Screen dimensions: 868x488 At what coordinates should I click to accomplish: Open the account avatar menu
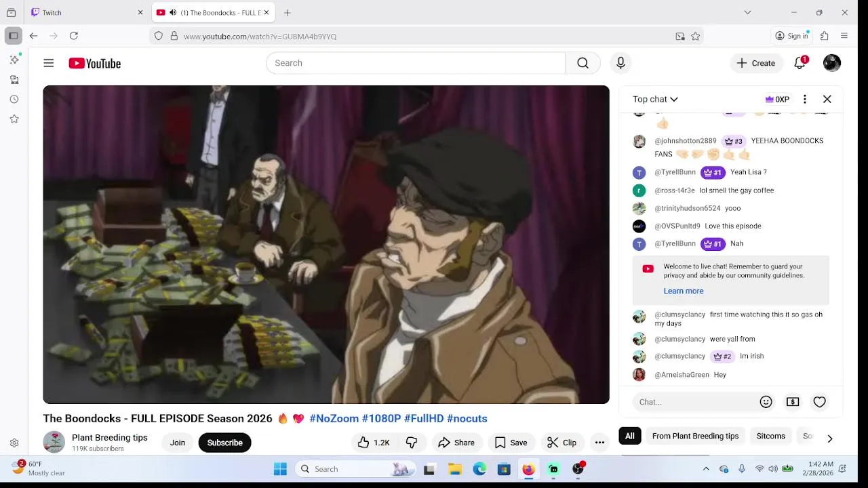click(x=832, y=63)
